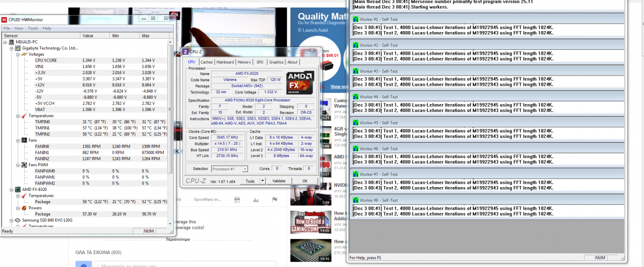Click the Worker #5 Self-Test window icon

coord(355,123)
